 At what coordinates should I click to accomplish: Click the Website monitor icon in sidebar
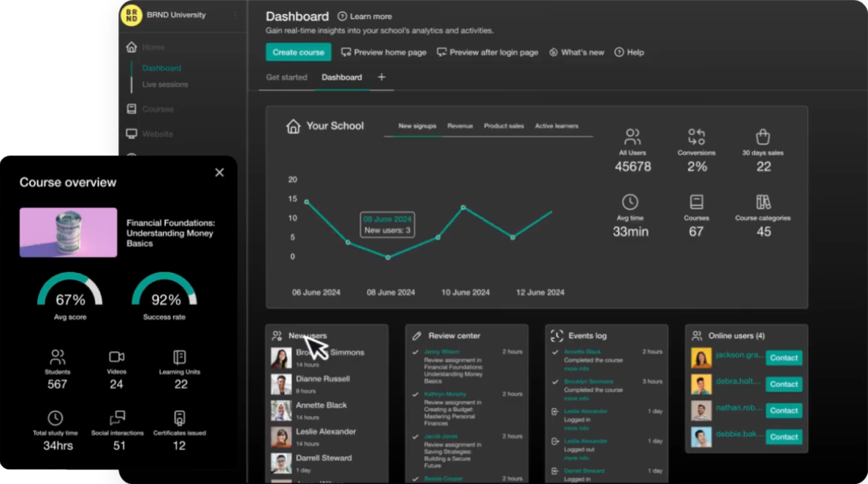click(x=132, y=134)
